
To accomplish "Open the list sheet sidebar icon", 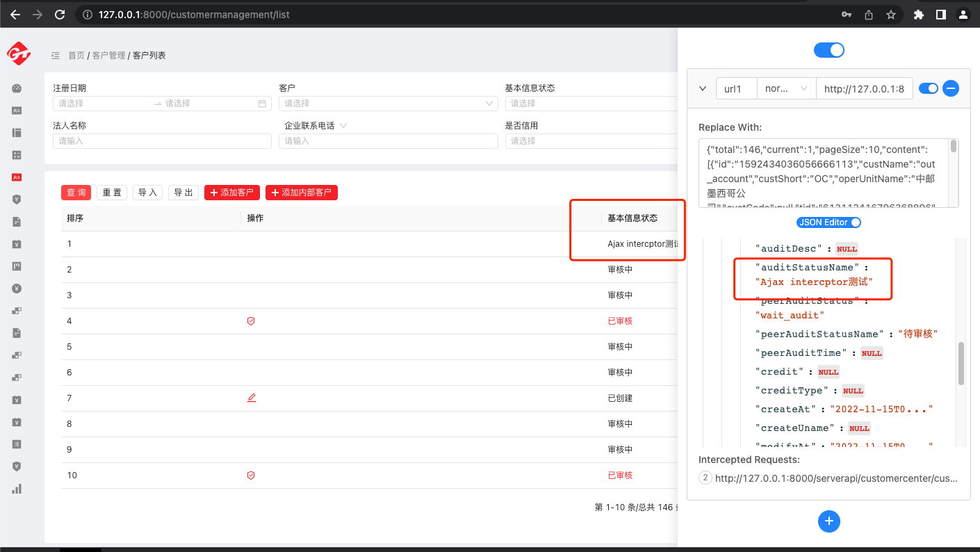I will tap(17, 444).
